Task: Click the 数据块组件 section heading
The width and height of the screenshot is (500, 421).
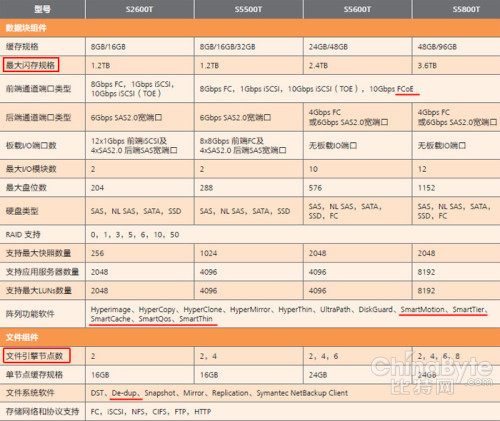Action: click(26, 28)
